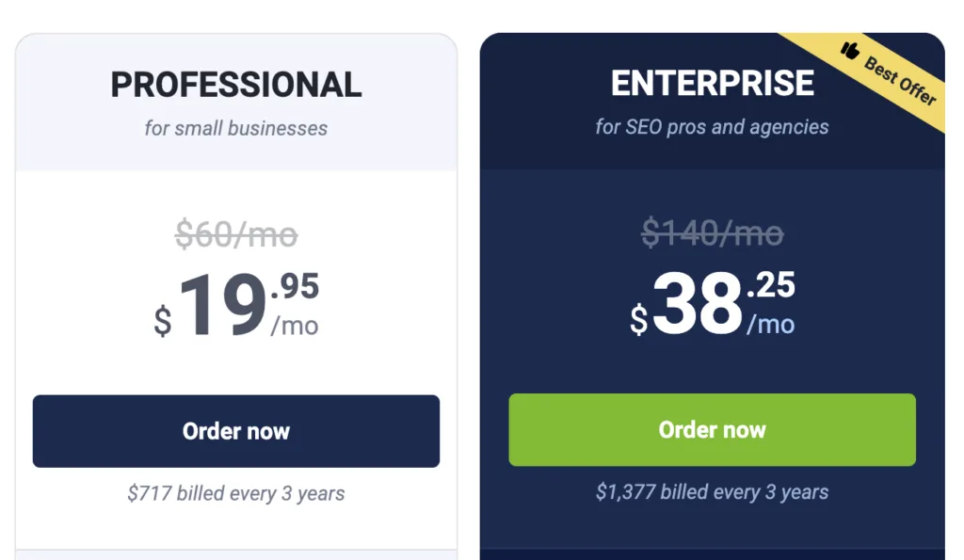The height and width of the screenshot is (560, 964).
Task: Click the thumbs-up icon on the ribbon
Action: point(851,50)
